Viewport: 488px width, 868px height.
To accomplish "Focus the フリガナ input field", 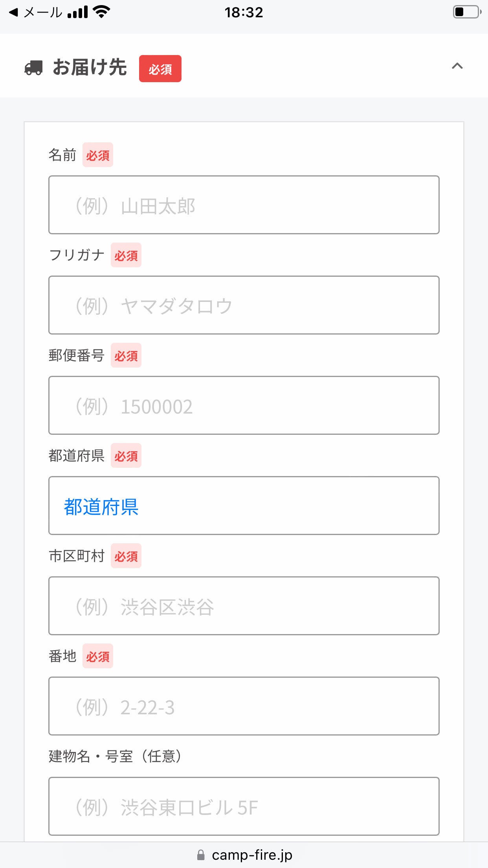I will pyautogui.click(x=244, y=305).
